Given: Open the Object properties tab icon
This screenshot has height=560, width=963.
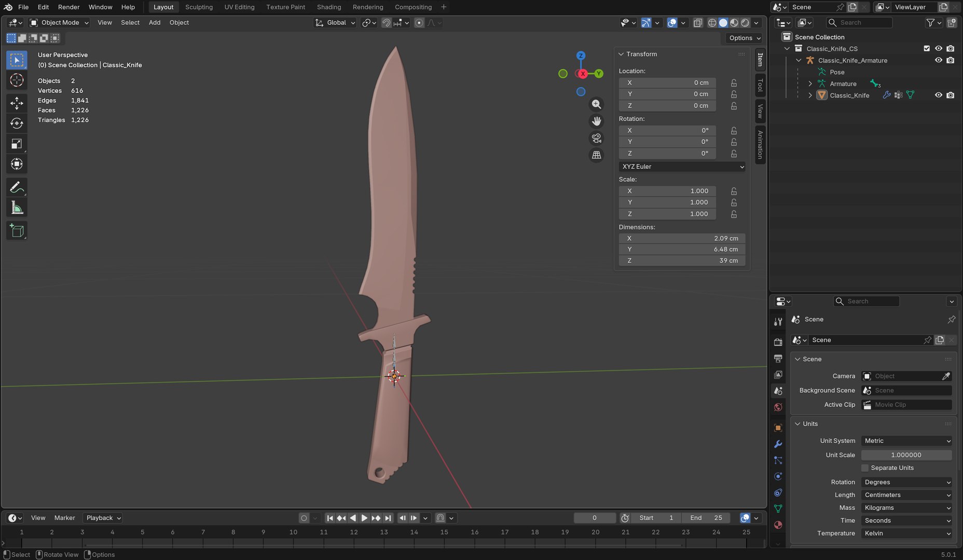Looking at the screenshot, I should click(x=778, y=428).
